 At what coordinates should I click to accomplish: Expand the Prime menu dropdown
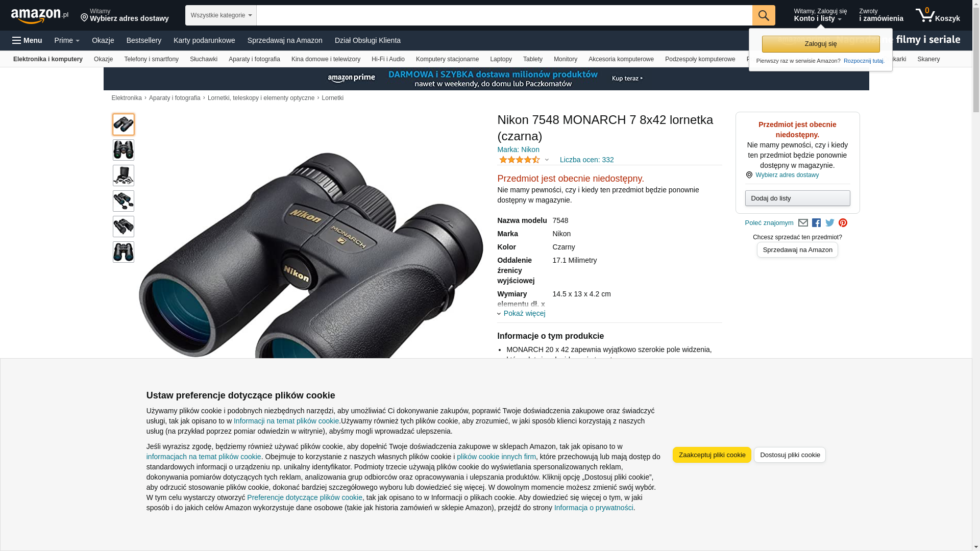67,40
